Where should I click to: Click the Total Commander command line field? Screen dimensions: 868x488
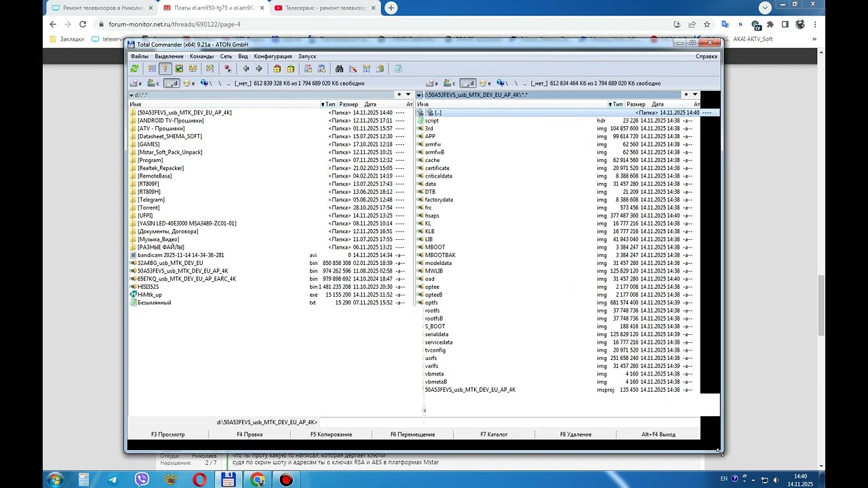[509, 422]
